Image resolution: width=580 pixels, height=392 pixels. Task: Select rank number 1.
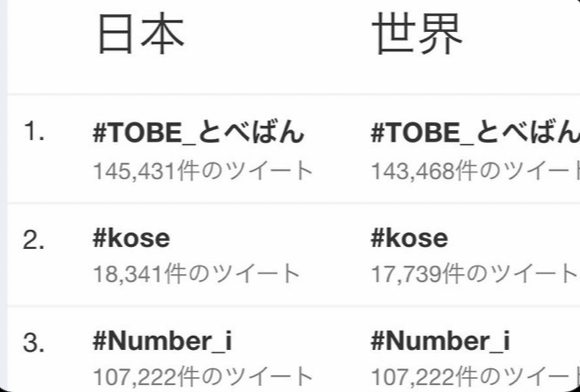pos(34,132)
